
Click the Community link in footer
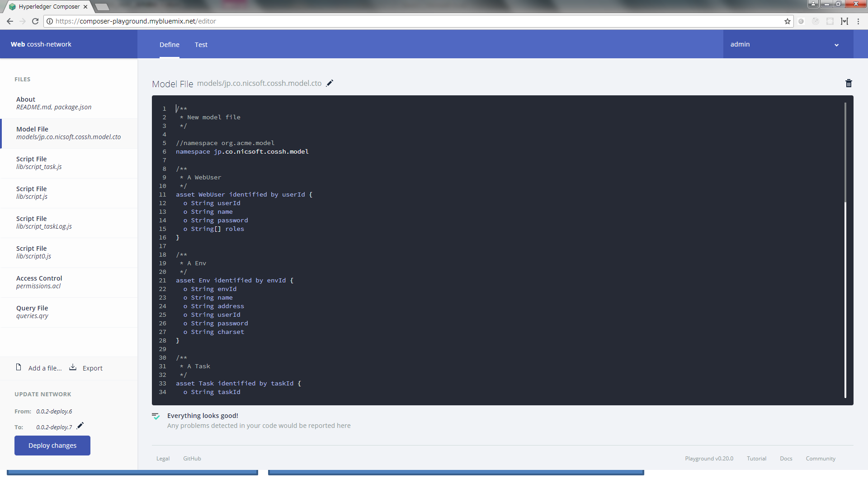tap(821, 458)
